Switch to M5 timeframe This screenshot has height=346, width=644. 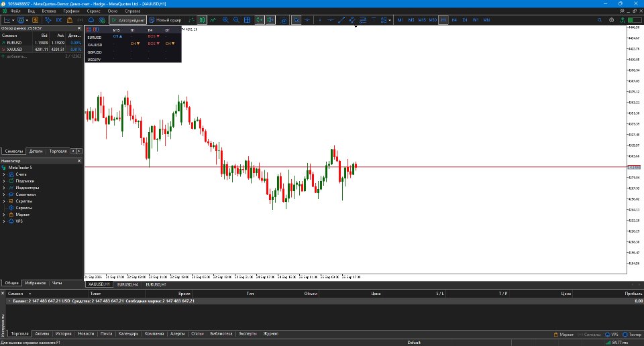(411, 19)
